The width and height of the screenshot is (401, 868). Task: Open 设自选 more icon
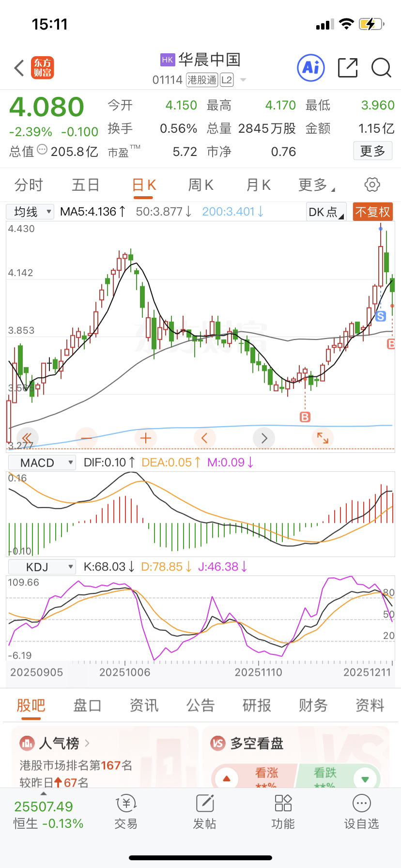point(362,804)
